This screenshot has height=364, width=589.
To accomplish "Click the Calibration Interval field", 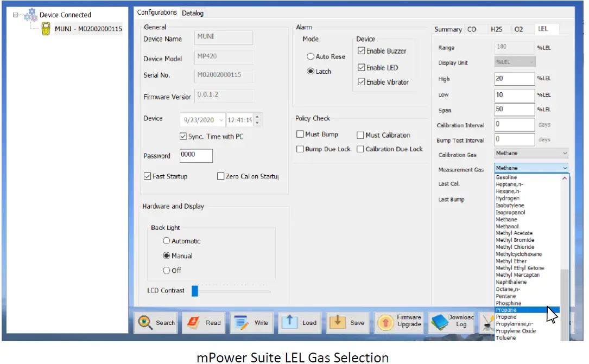I will (514, 124).
